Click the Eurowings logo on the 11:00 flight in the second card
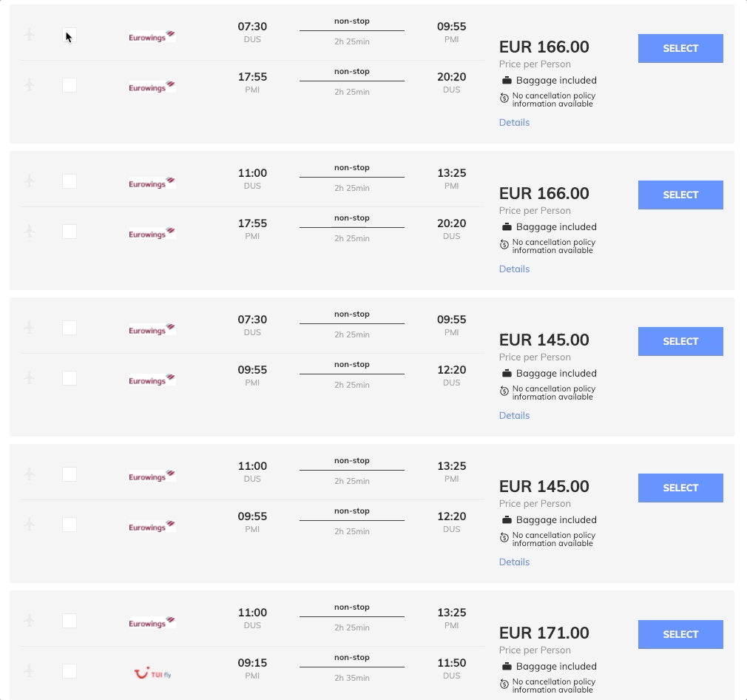747x700 pixels. tap(152, 183)
